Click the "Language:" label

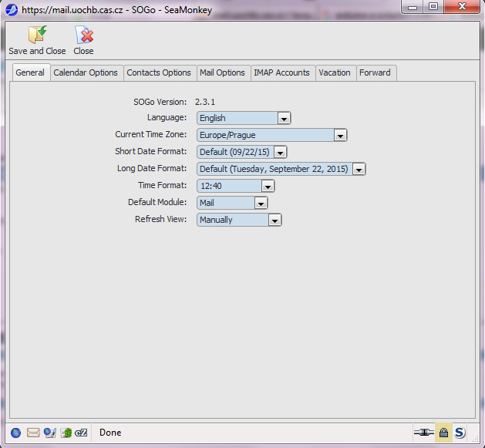(x=167, y=117)
